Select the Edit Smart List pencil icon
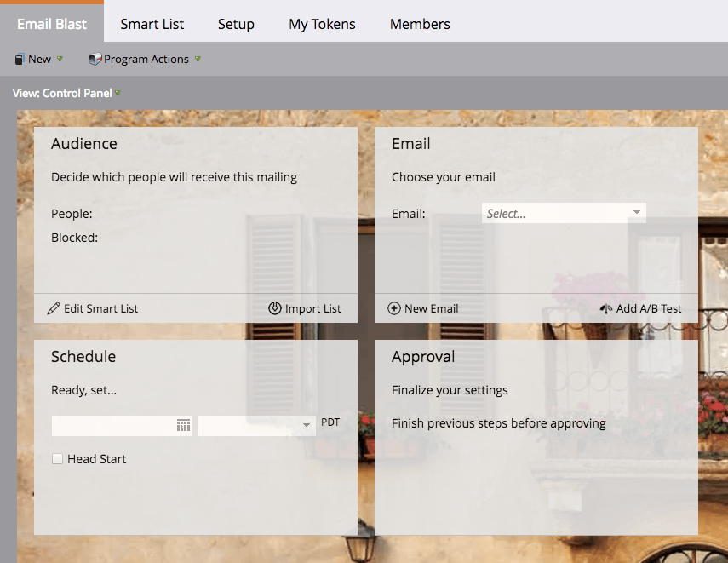Image resolution: width=728 pixels, height=563 pixels. [54, 308]
